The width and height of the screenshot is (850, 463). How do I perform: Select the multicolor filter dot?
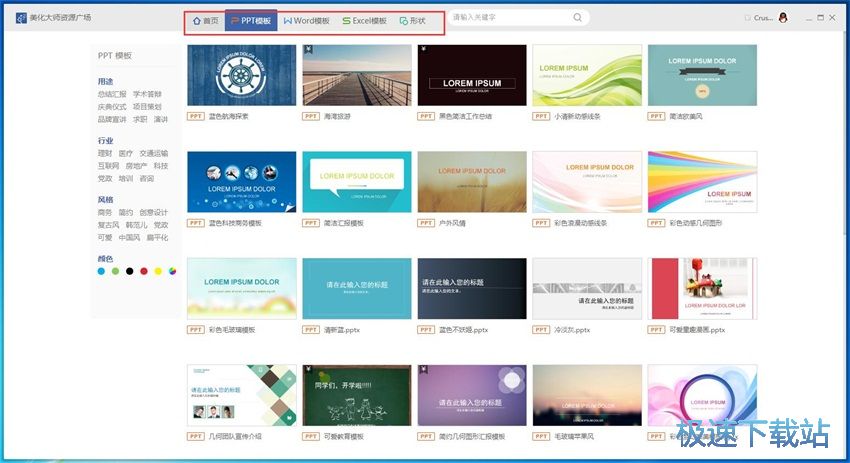coord(172,271)
